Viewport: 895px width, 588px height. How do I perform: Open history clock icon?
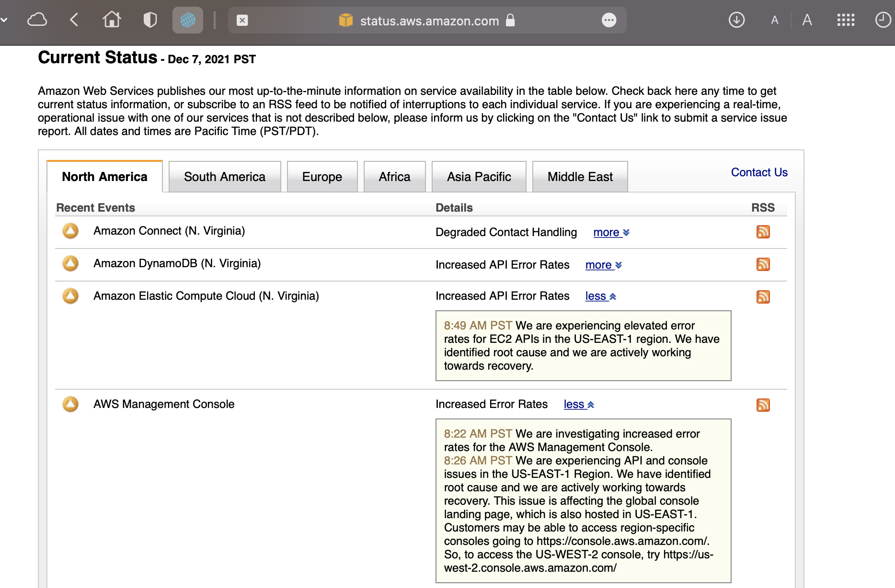[883, 20]
